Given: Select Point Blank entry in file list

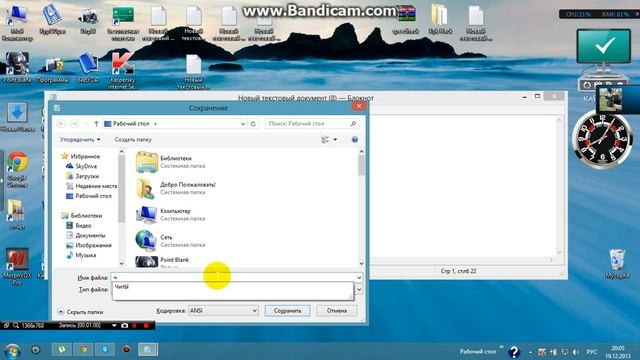Looking at the screenshot, I should click(x=163, y=261).
